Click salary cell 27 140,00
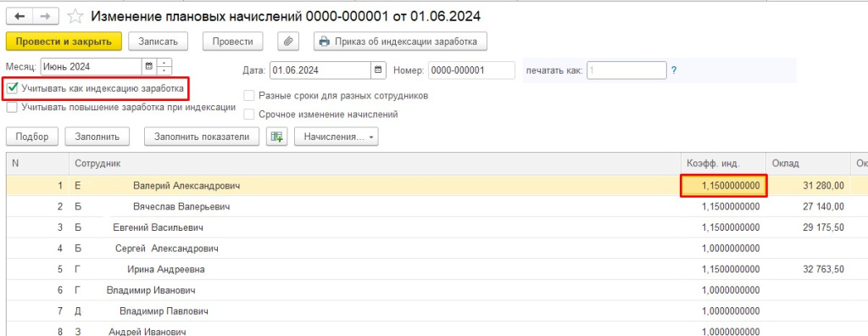The image size is (868, 336). click(808, 207)
